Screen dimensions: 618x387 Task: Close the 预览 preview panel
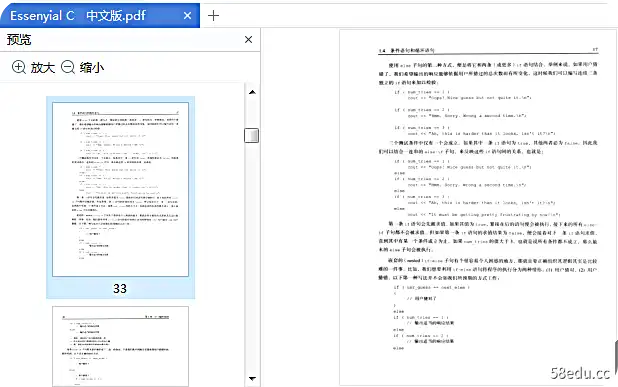coord(248,39)
